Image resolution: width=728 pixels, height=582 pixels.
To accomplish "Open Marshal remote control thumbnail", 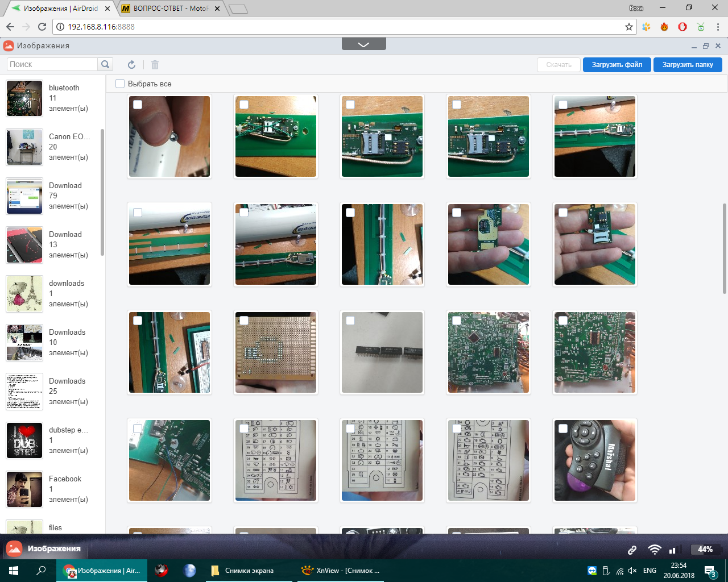I will point(595,460).
